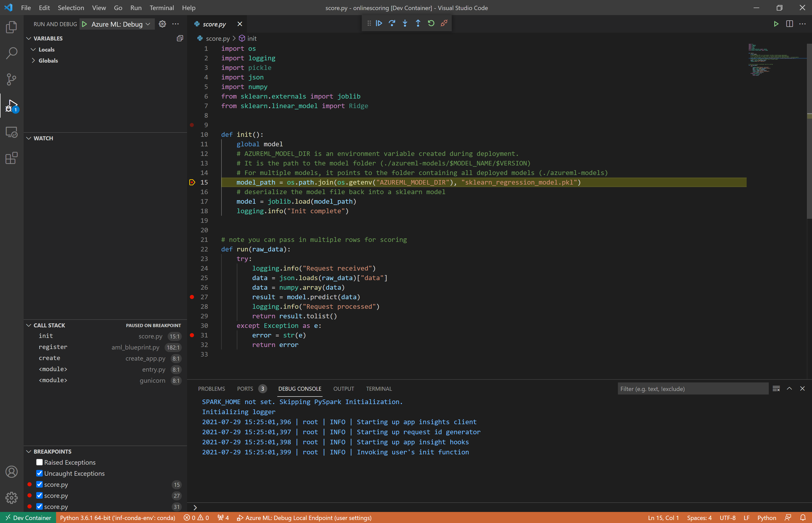Viewport: 812px width, 523px height.
Task: Click the debug Continue button
Action: click(379, 23)
